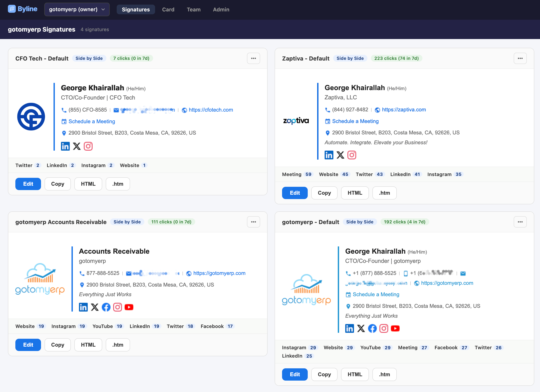The width and height of the screenshot is (540, 392).
Task: Click the '223 clicks (74 in 7d)' badge
Action: (x=396, y=58)
